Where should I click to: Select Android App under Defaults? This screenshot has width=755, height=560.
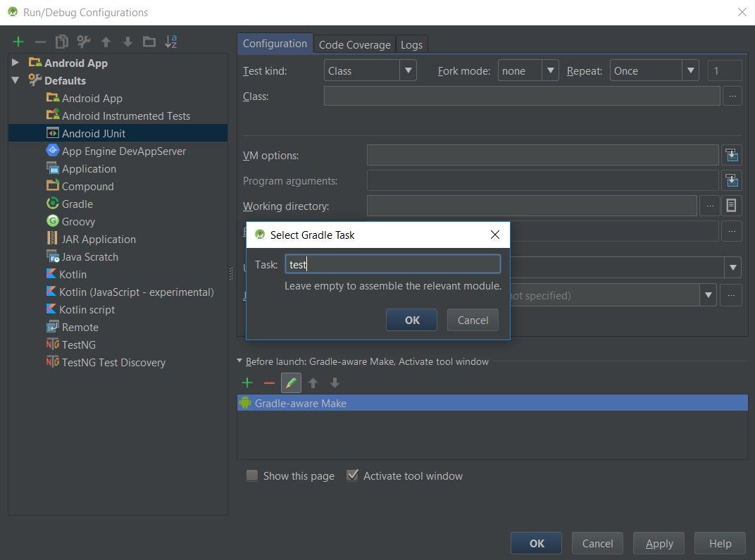[x=92, y=98]
